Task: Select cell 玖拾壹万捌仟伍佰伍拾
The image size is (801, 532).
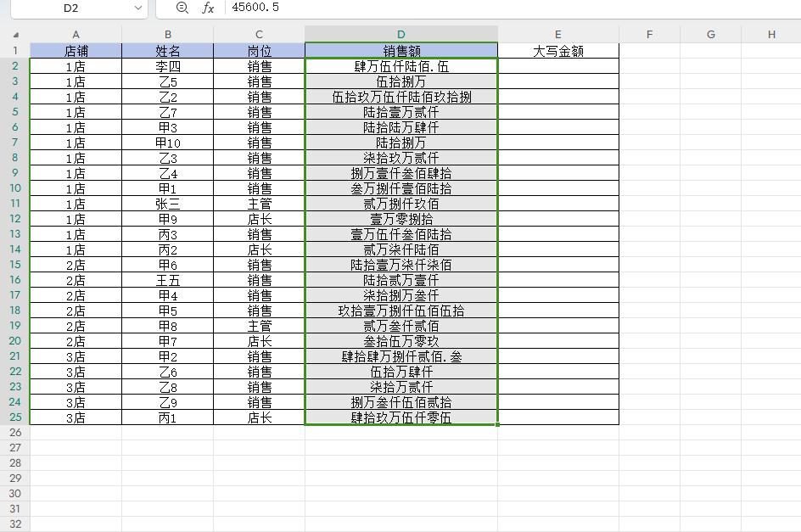Action: [x=401, y=311]
